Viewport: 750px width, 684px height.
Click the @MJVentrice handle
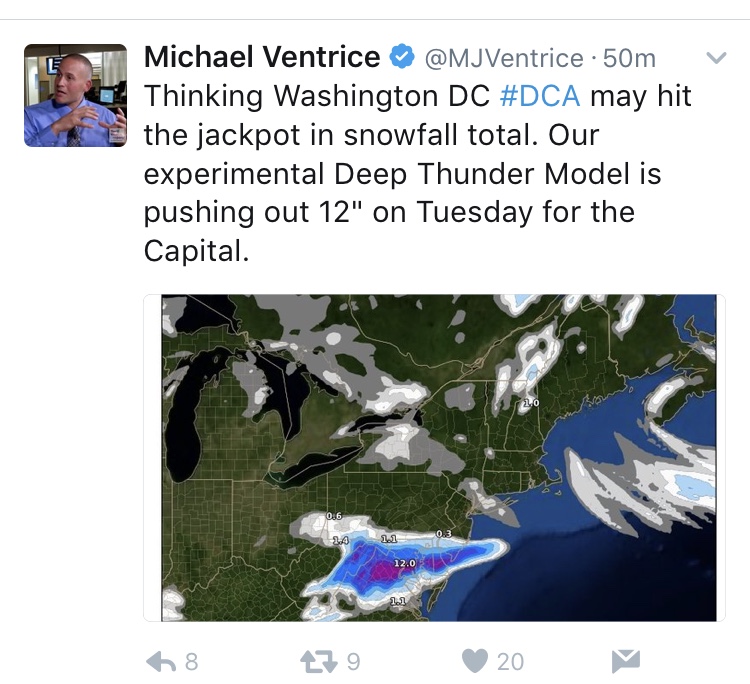point(505,58)
